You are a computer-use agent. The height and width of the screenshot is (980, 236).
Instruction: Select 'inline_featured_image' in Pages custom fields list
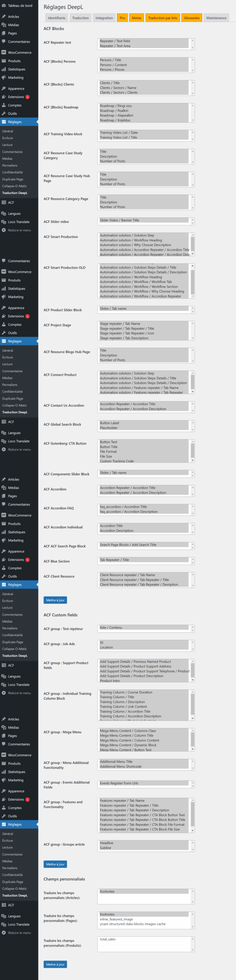click(116, 919)
